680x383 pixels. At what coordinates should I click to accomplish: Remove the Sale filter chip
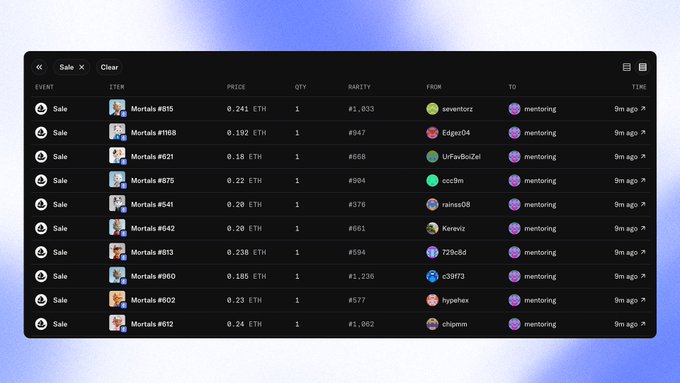click(82, 67)
